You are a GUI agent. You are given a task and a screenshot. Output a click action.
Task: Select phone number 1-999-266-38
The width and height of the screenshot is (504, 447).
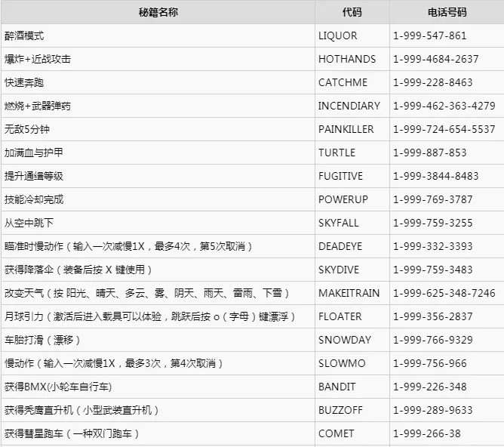point(427,434)
